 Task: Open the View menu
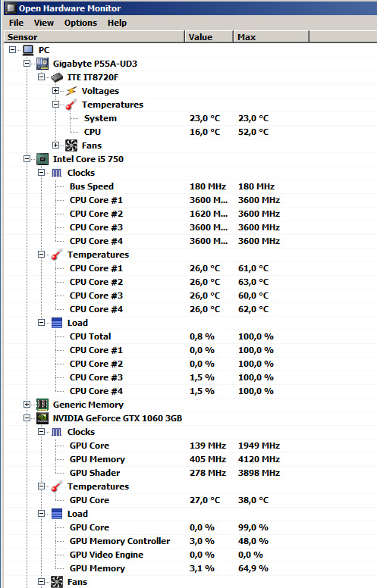tap(43, 23)
